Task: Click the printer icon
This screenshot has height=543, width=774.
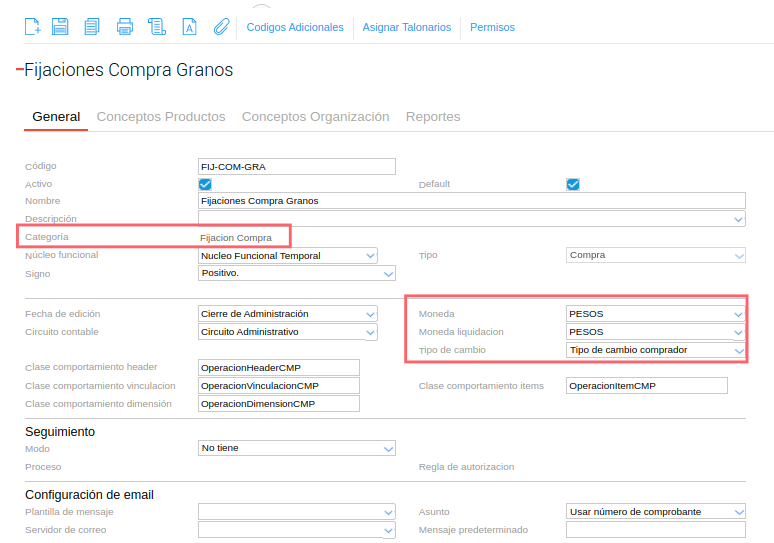Action: 124,27
